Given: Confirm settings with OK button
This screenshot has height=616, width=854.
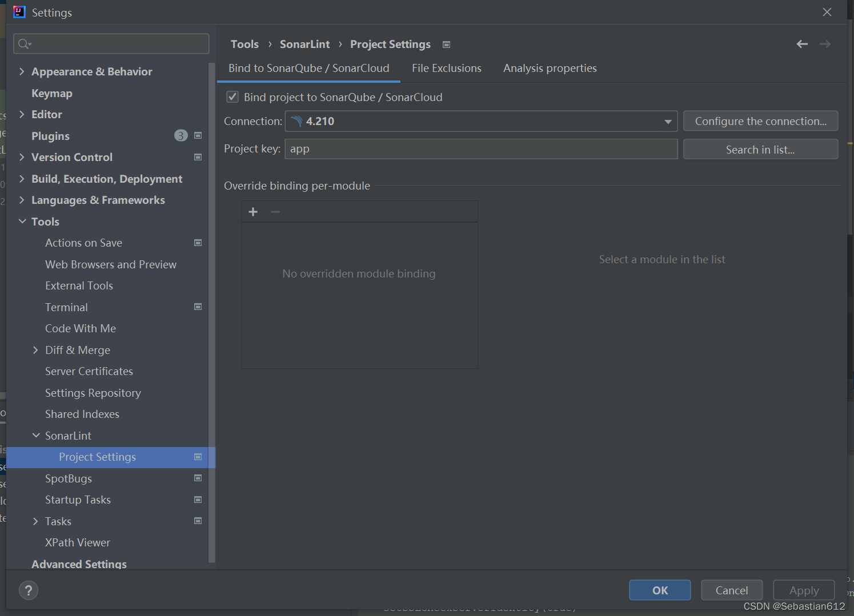Looking at the screenshot, I should click(660, 590).
